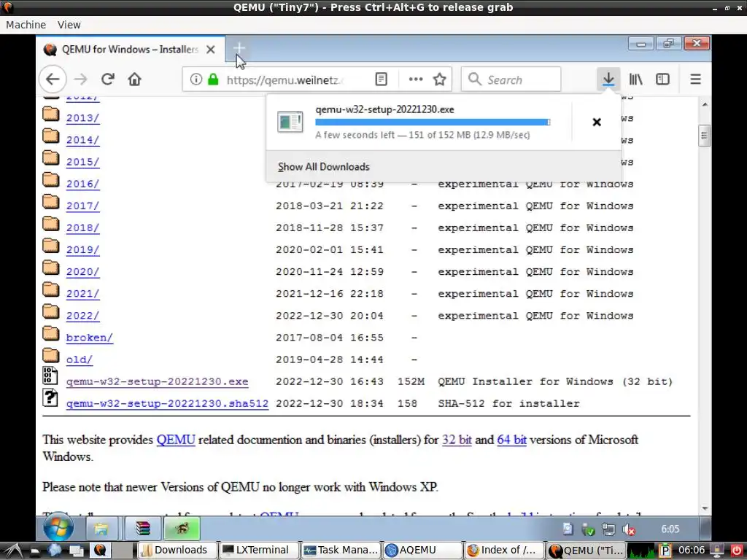This screenshot has width=747, height=560.
Task: Click the forward navigation arrow
Action: (80, 79)
